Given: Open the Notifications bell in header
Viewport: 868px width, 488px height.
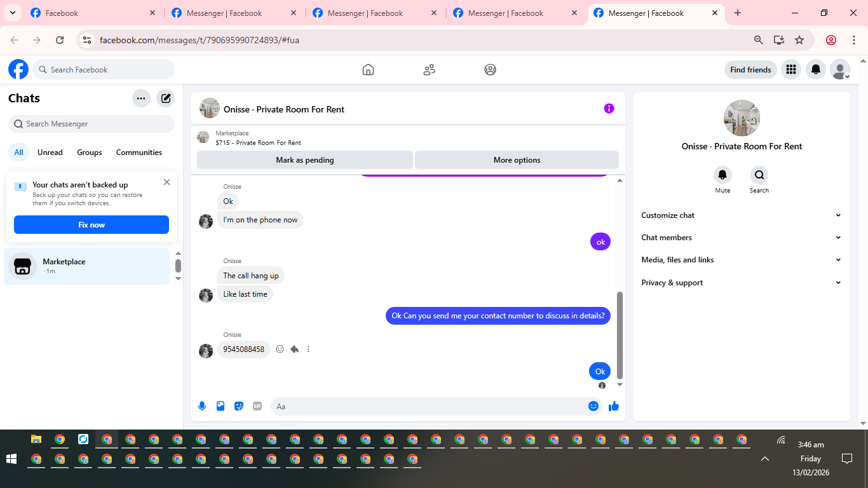Looking at the screenshot, I should pyautogui.click(x=816, y=69).
